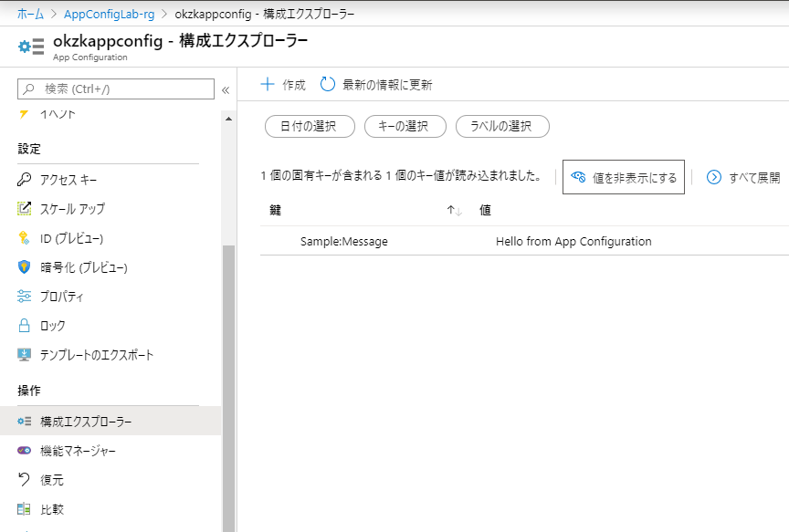Hide values with the 値を非表示にする eye button
The image size is (789, 532).
[x=624, y=177]
